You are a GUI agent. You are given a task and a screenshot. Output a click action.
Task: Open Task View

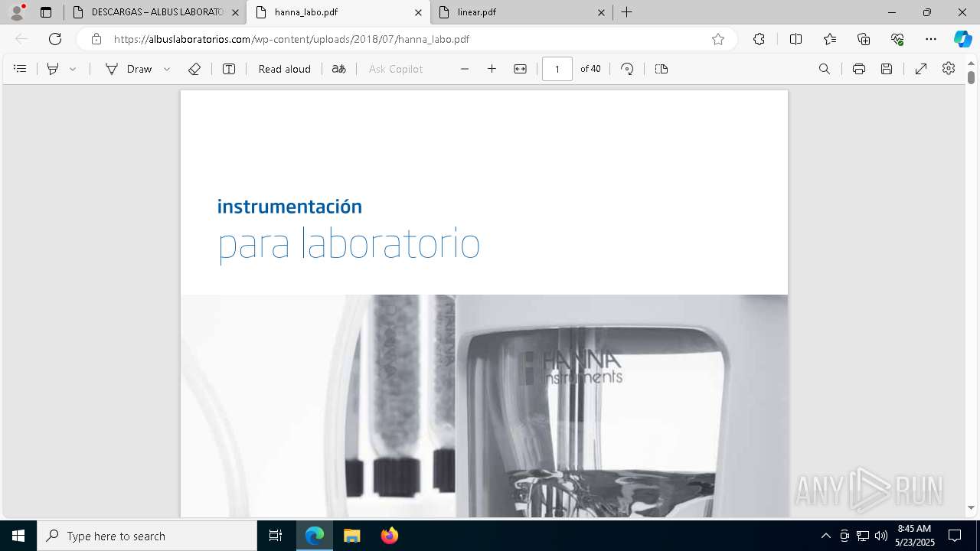(x=276, y=536)
